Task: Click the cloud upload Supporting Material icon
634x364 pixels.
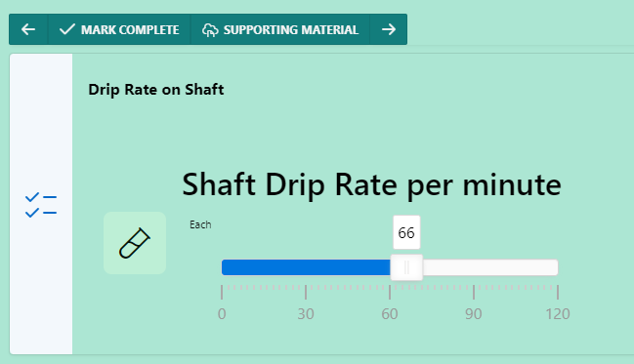Action: [x=210, y=30]
